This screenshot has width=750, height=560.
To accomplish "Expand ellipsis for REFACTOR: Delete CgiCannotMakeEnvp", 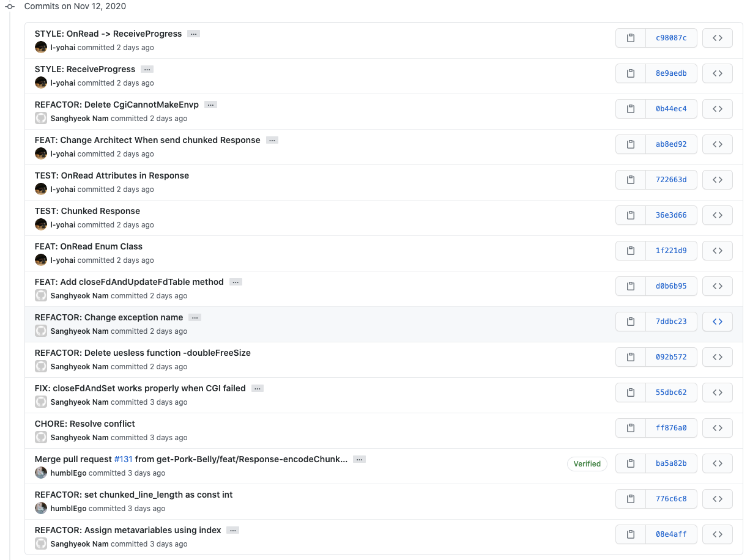I will [210, 105].
